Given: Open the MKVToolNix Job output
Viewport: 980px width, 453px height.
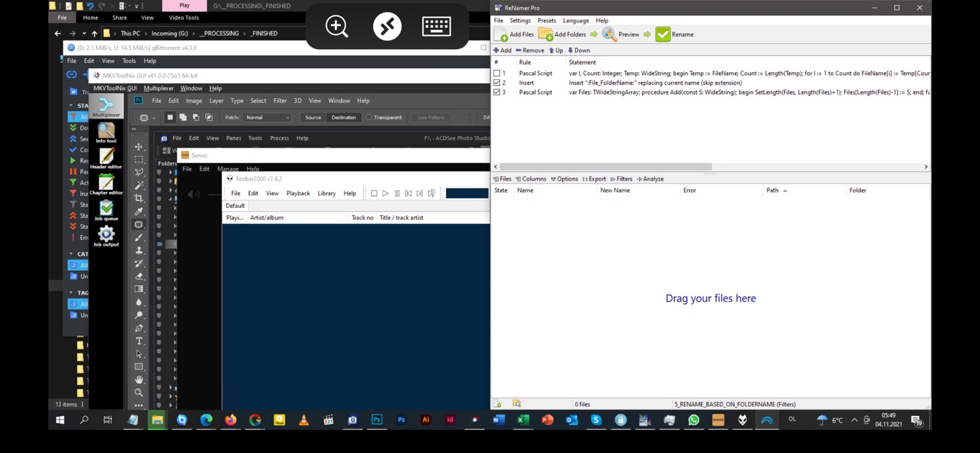Looking at the screenshot, I should [x=106, y=237].
